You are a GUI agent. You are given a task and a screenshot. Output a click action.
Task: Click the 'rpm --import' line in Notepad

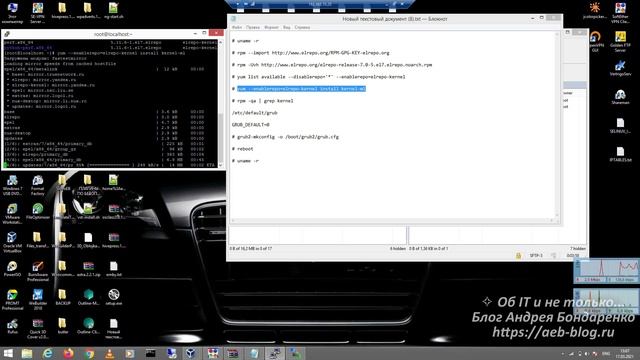(311, 53)
